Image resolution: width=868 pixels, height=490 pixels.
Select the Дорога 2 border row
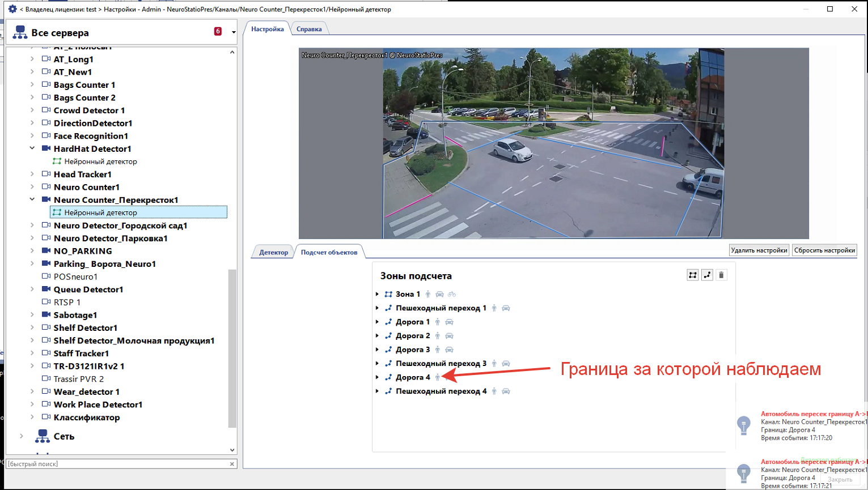point(413,336)
